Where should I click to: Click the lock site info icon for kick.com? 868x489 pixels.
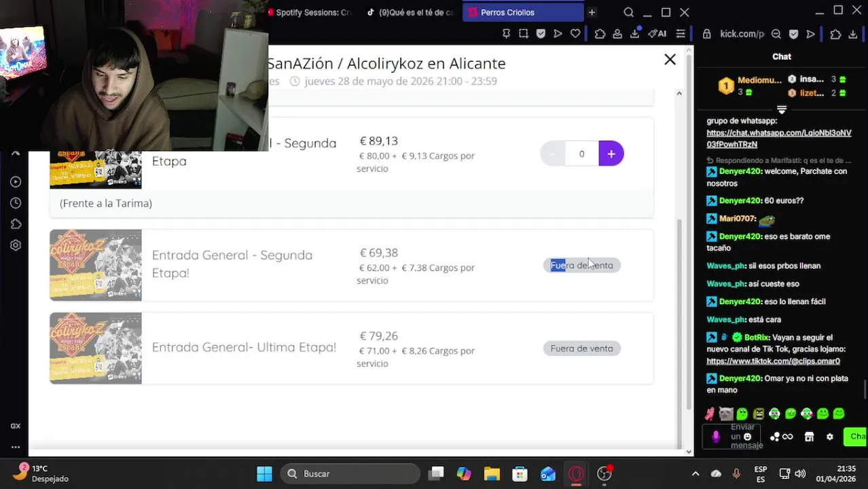(x=707, y=34)
